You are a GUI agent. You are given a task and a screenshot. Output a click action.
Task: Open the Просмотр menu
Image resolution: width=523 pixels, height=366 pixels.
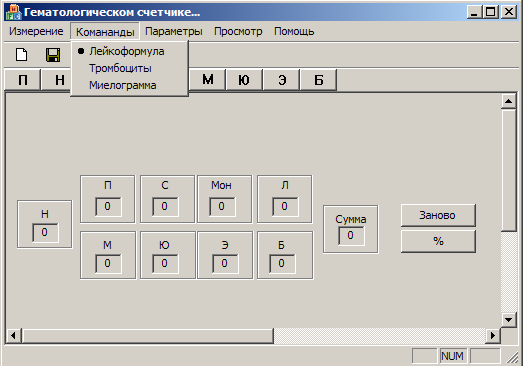(238, 31)
